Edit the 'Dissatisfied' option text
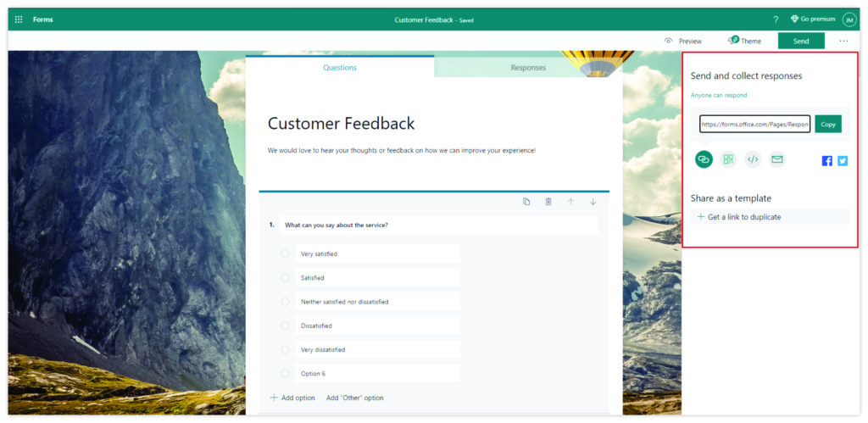 (x=377, y=326)
